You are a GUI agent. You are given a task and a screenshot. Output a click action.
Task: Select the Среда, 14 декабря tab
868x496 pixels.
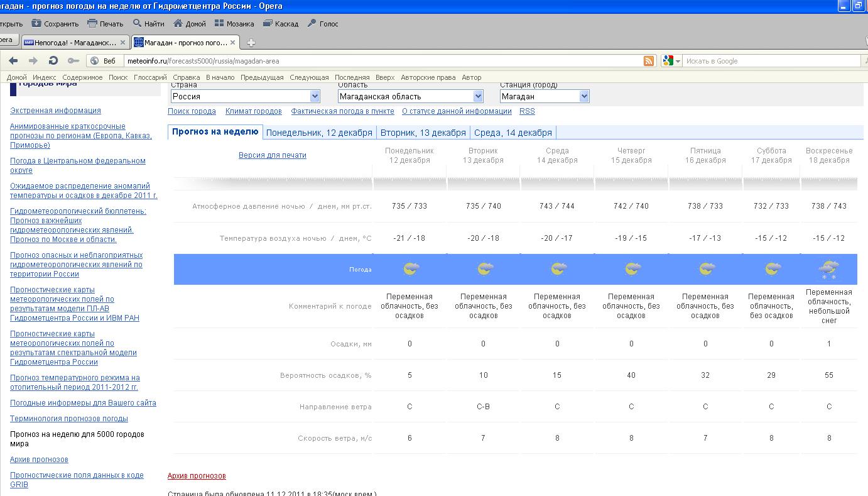(513, 133)
